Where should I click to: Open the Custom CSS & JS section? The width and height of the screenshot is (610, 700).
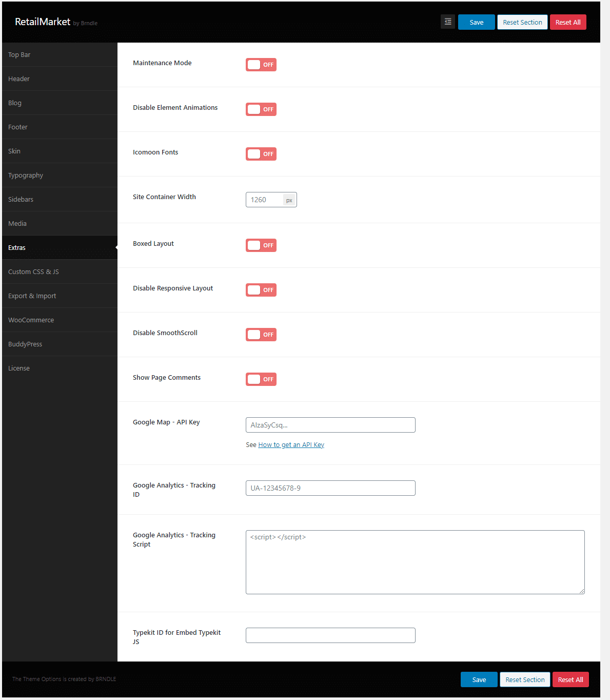coord(60,271)
